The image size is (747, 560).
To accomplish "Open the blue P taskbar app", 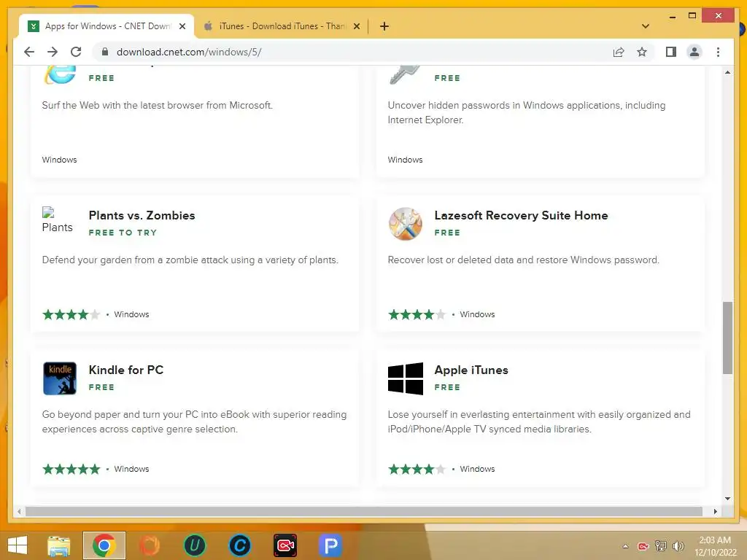I will coord(330,545).
